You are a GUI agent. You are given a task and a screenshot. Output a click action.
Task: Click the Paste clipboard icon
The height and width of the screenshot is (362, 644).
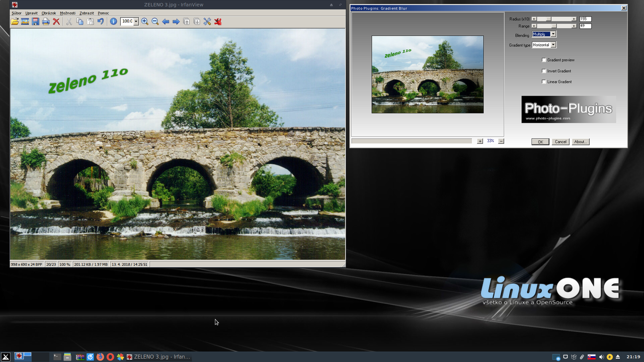(x=90, y=22)
